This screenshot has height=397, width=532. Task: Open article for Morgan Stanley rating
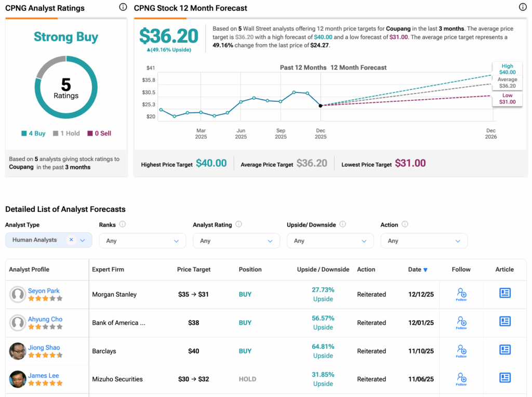pyautogui.click(x=504, y=293)
